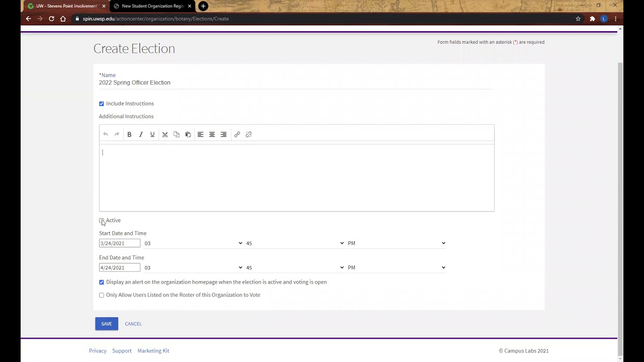
Task: Open End time minute dropdown
Action: [x=295, y=267]
